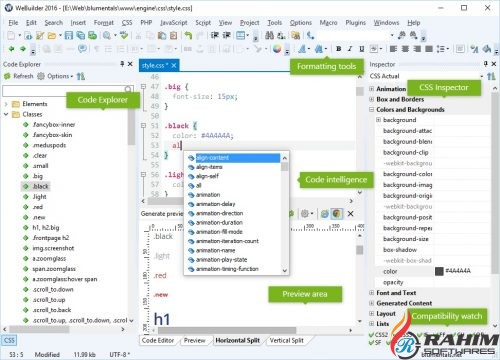This screenshot has height=360, width=500.
Task: Click the preview settings gear icon
Action: tap(304, 214)
